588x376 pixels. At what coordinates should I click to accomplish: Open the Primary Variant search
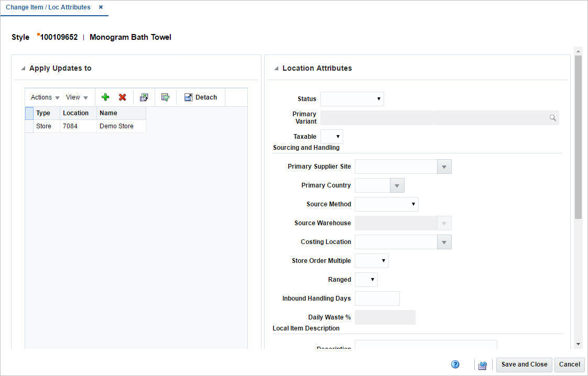pos(552,117)
